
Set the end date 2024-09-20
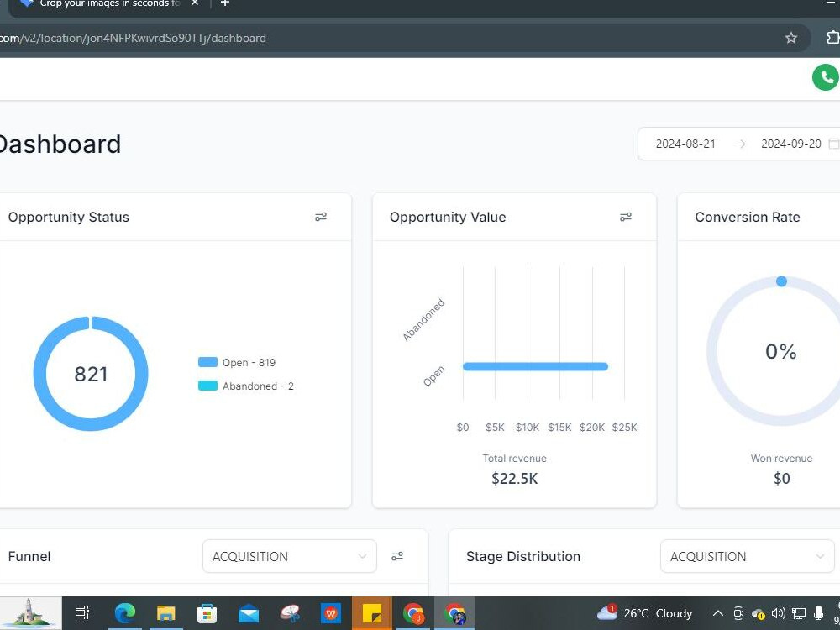(x=790, y=144)
